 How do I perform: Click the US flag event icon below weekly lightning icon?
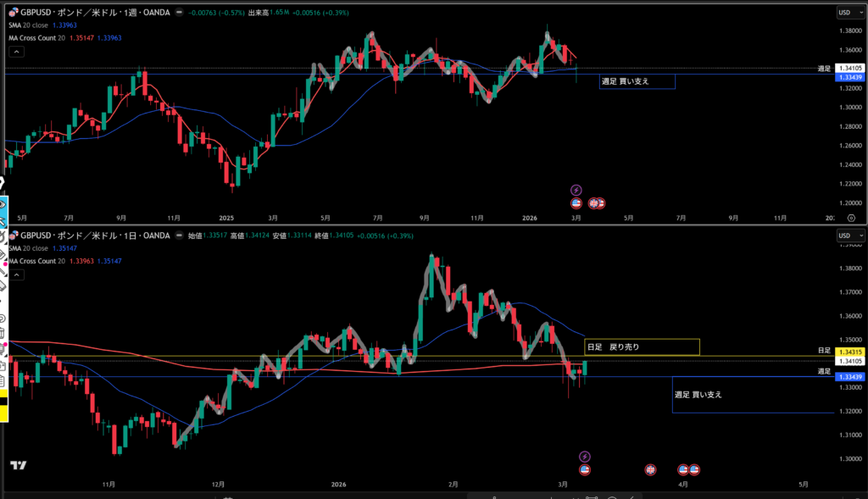click(x=576, y=203)
